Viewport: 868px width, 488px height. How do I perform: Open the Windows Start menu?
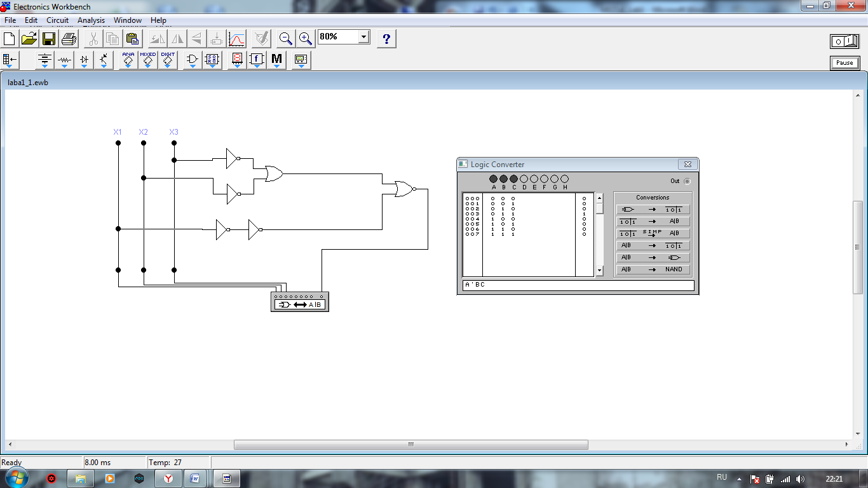16,477
